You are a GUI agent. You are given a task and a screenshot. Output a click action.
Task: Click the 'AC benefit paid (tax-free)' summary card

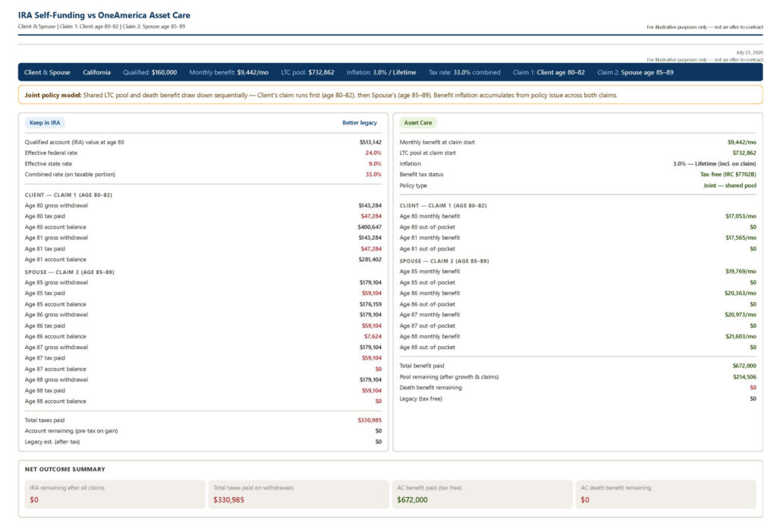tap(482, 494)
